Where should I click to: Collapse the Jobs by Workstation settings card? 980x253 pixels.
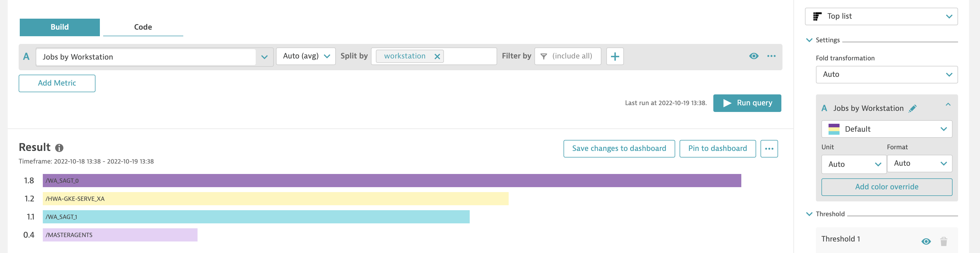(948, 105)
